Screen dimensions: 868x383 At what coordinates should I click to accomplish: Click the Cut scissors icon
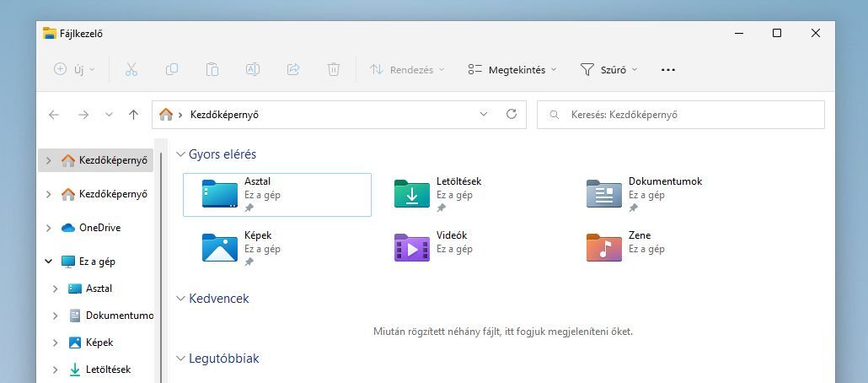(x=131, y=69)
